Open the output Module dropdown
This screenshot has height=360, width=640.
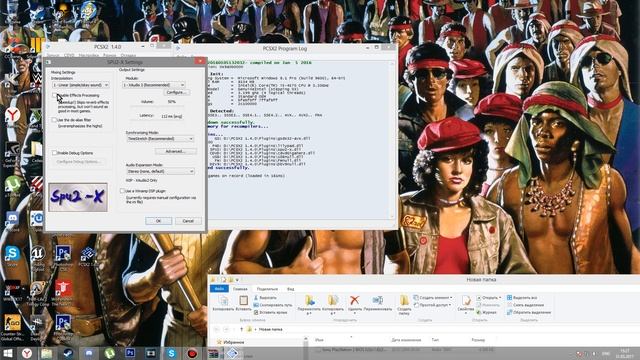tap(153, 85)
